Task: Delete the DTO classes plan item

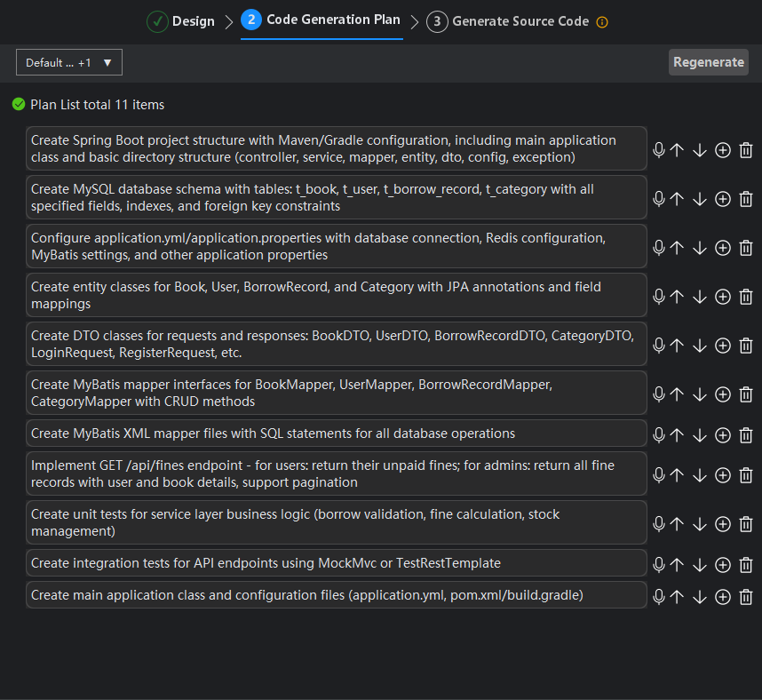Action: (746, 346)
